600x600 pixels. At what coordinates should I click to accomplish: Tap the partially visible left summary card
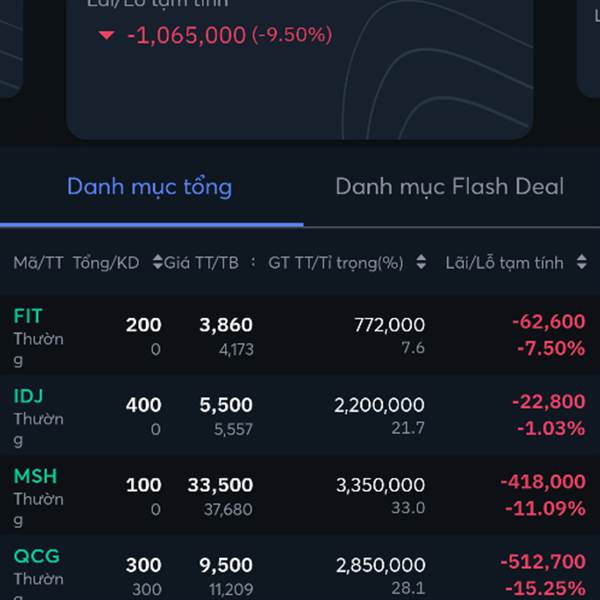click(x=11, y=48)
